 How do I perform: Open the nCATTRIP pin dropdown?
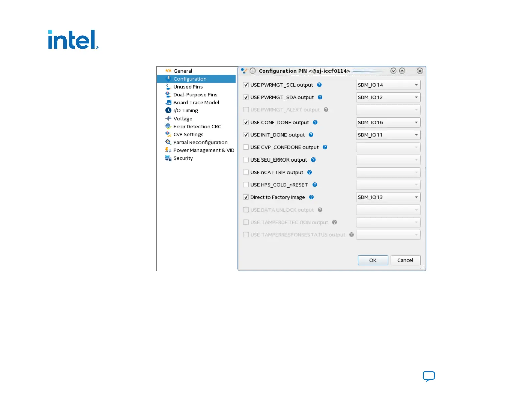click(388, 172)
